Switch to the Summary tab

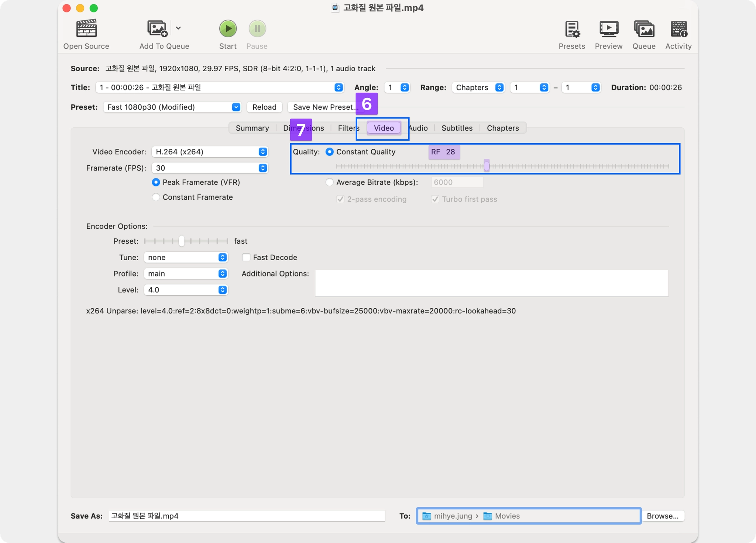click(252, 128)
